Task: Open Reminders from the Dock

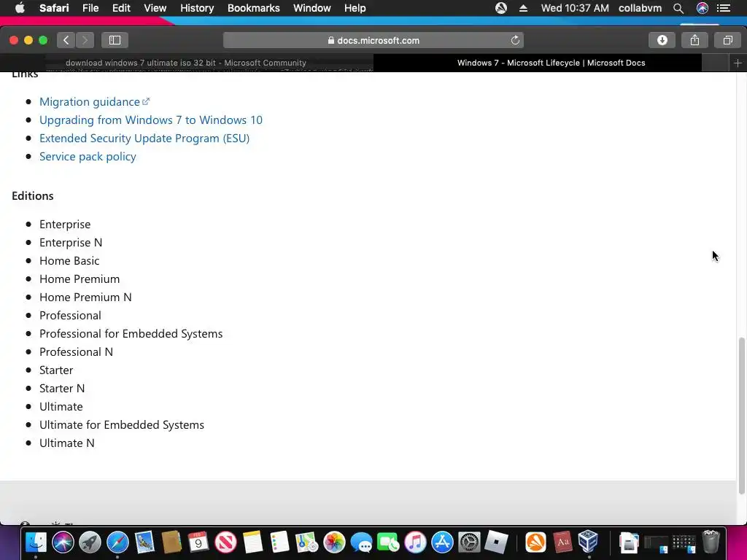Action: click(x=279, y=542)
